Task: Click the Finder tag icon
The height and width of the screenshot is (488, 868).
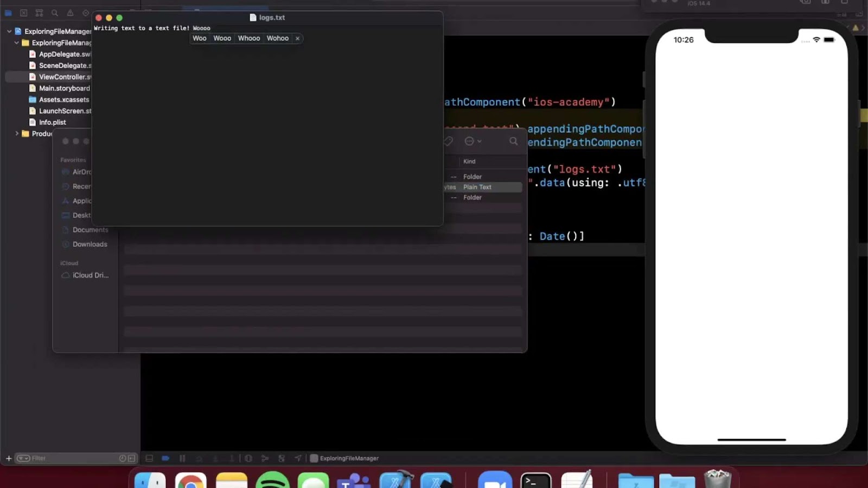Action: click(448, 141)
